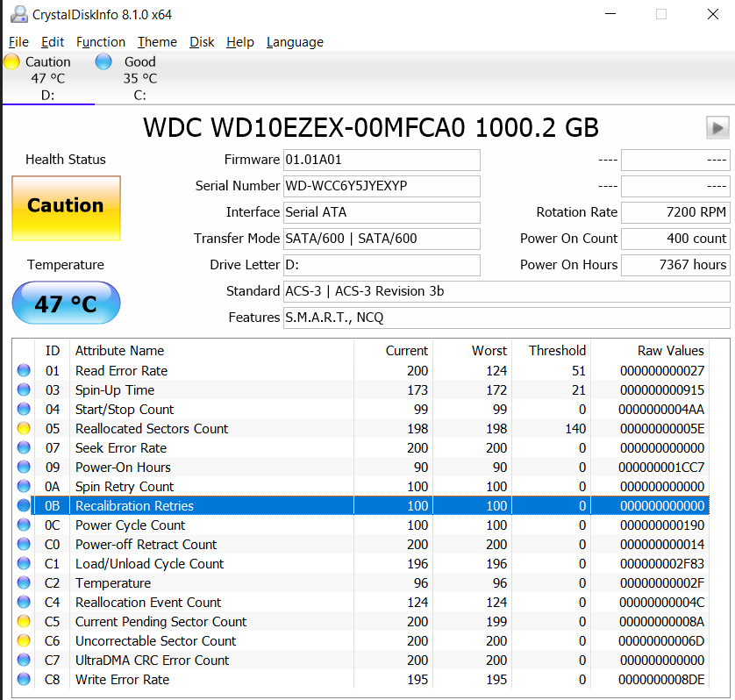Image resolution: width=735 pixels, height=700 pixels.
Task: Select the Good C: drive tab
Action: click(139, 78)
